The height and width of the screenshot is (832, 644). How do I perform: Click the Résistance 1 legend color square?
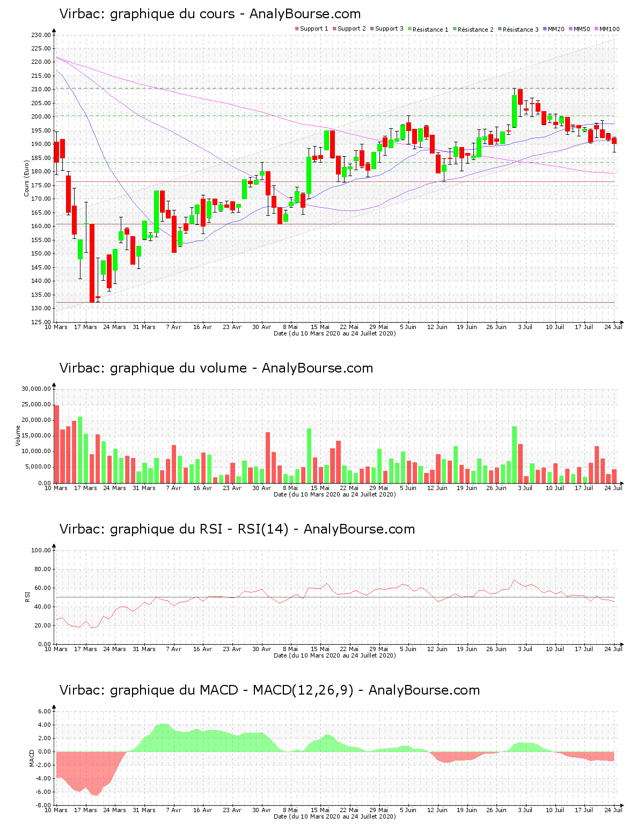point(409,28)
